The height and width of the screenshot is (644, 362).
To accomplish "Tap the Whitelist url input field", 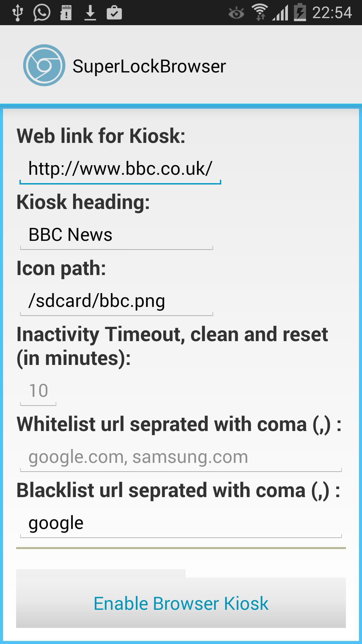I will (x=181, y=456).
